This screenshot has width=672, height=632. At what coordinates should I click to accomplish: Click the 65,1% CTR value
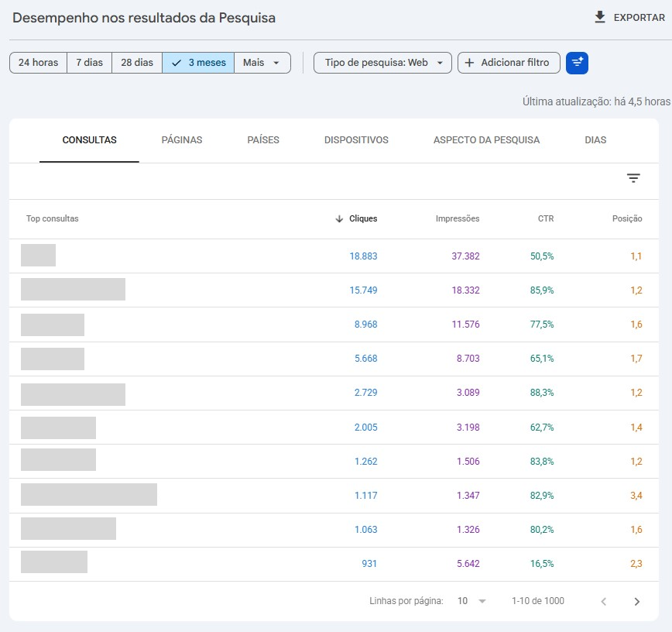tap(542, 359)
